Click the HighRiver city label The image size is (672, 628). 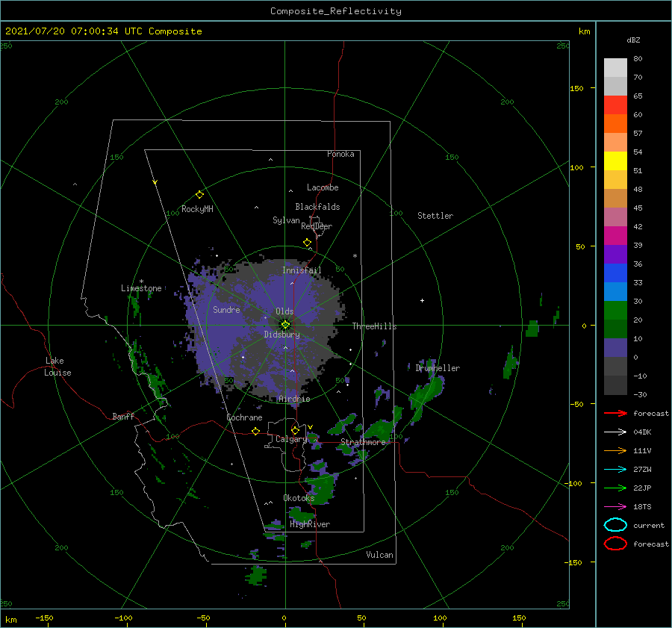coord(309,524)
